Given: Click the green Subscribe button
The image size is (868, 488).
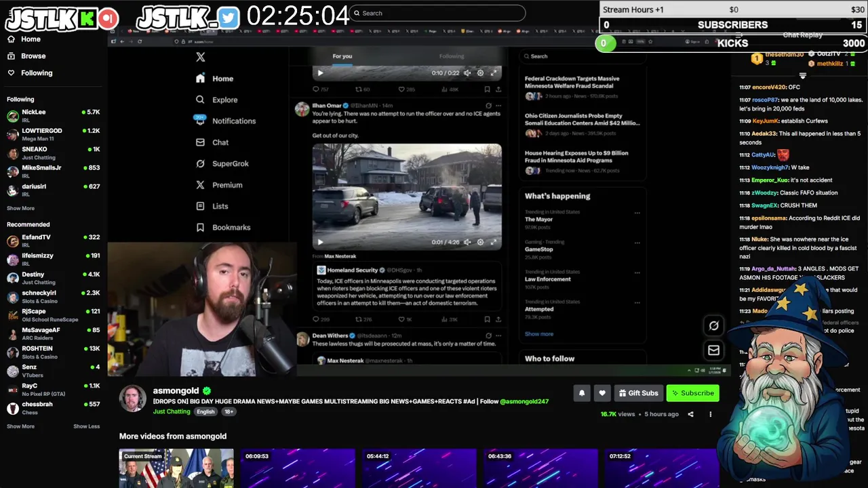Looking at the screenshot, I should [692, 393].
